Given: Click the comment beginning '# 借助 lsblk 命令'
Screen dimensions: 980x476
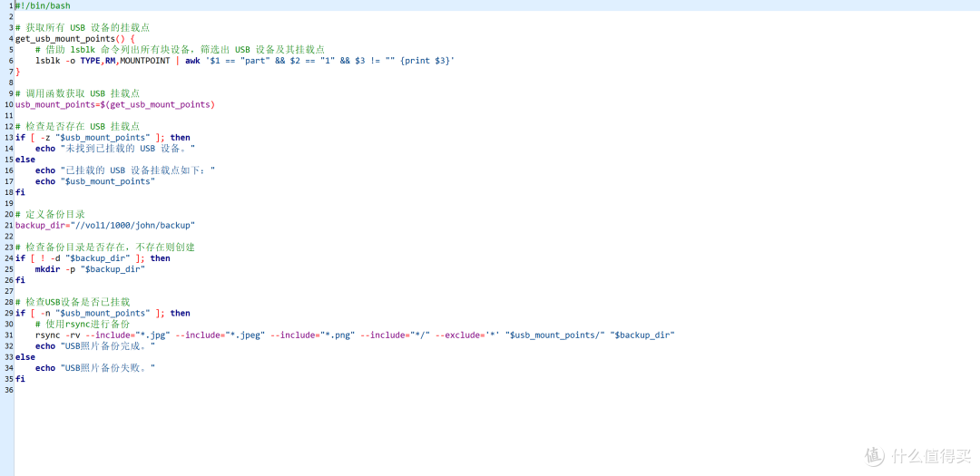Looking at the screenshot, I should 180,49.
